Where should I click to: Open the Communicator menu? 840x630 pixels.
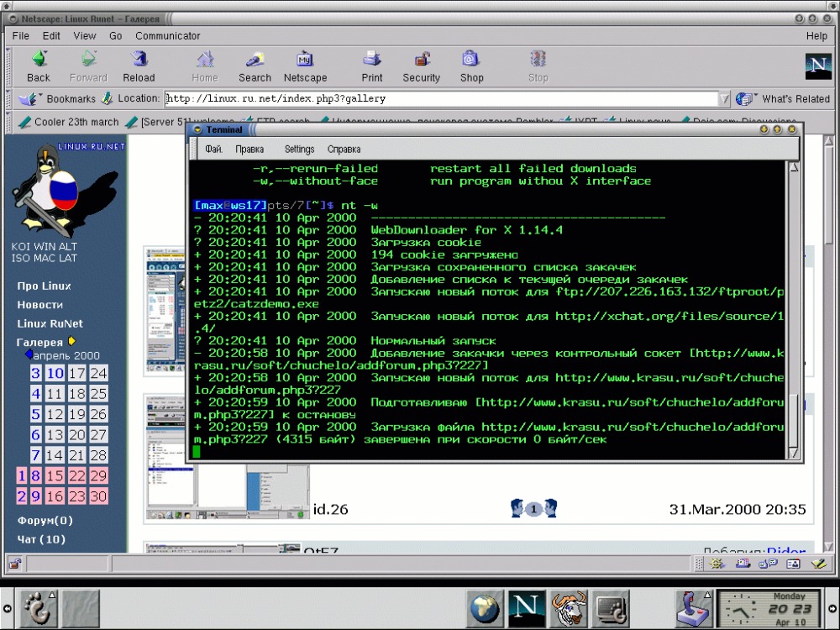[168, 36]
